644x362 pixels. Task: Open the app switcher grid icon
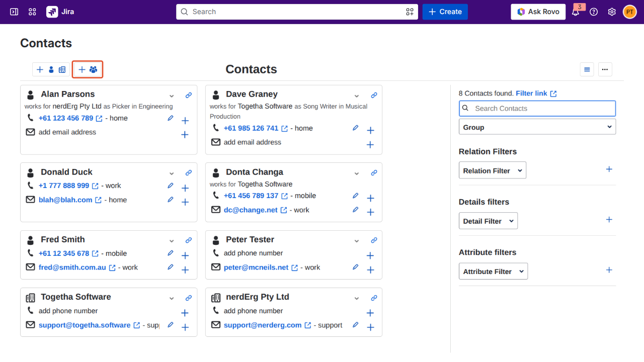[32, 12]
